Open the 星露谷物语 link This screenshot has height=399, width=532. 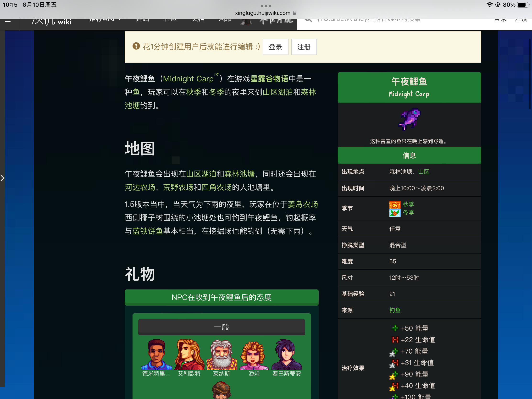point(269,79)
